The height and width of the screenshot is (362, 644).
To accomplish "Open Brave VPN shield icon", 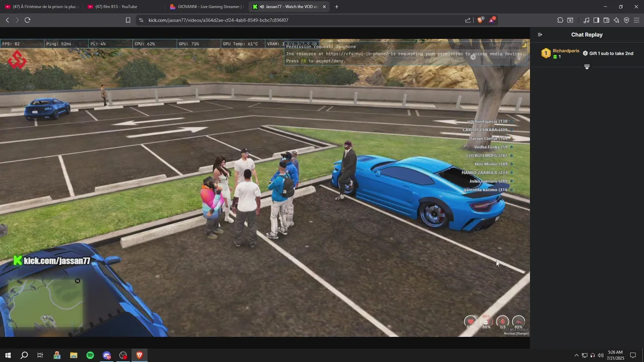I will [x=626, y=20].
